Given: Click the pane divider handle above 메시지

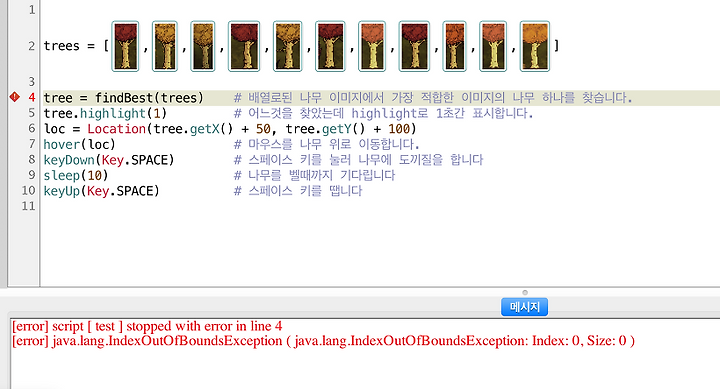Looking at the screenshot, I should click(x=525, y=292).
